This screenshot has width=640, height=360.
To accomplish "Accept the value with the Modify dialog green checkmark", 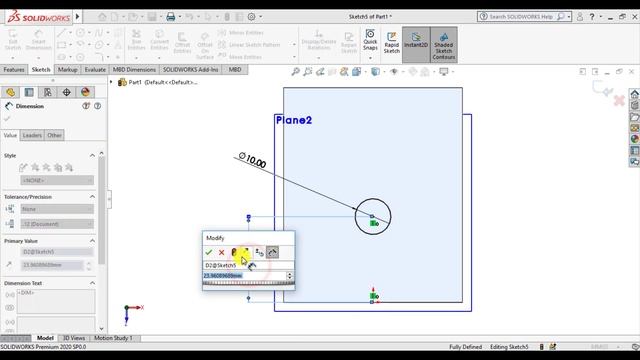I will 209,253.
